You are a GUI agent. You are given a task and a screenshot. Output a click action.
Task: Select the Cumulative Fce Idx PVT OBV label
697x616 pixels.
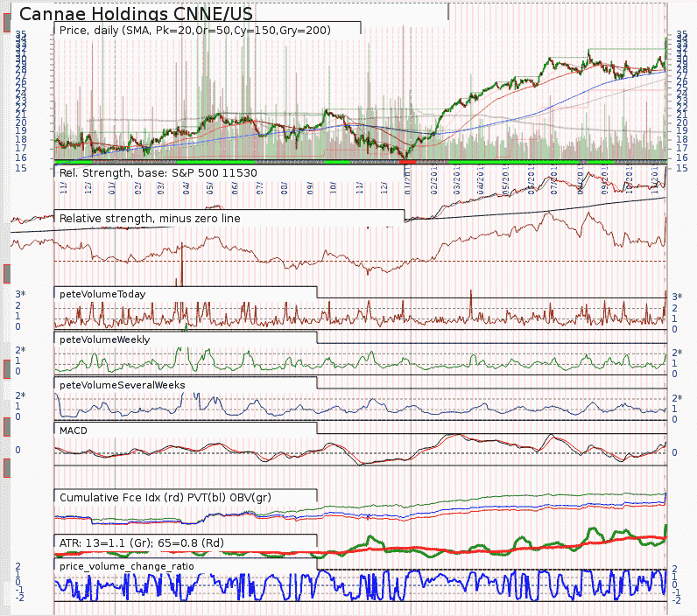pos(165,497)
